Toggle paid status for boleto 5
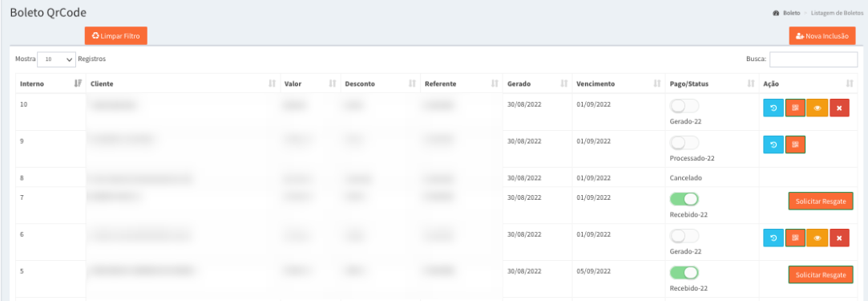 pos(684,273)
